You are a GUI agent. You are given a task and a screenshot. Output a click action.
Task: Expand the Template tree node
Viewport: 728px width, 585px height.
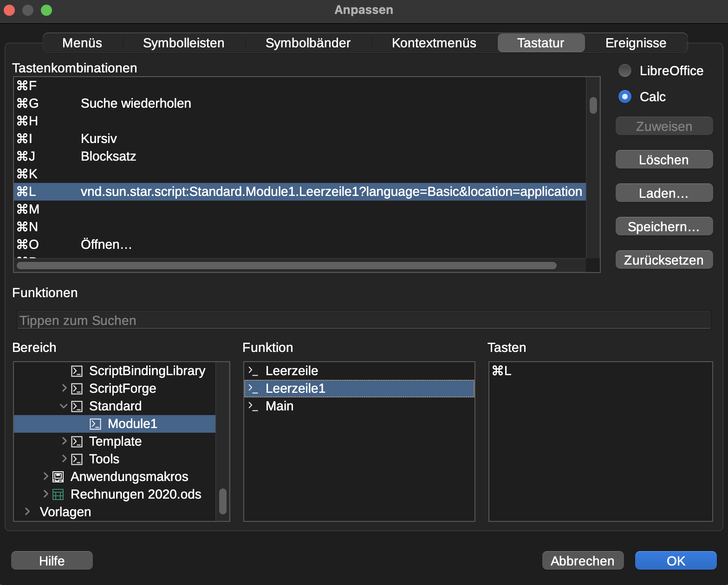click(64, 441)
